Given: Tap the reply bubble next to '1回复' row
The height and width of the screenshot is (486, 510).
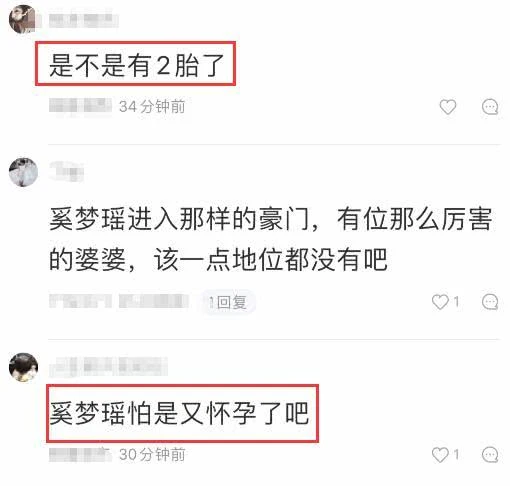Looking at the screenshot, I should 490,302.
